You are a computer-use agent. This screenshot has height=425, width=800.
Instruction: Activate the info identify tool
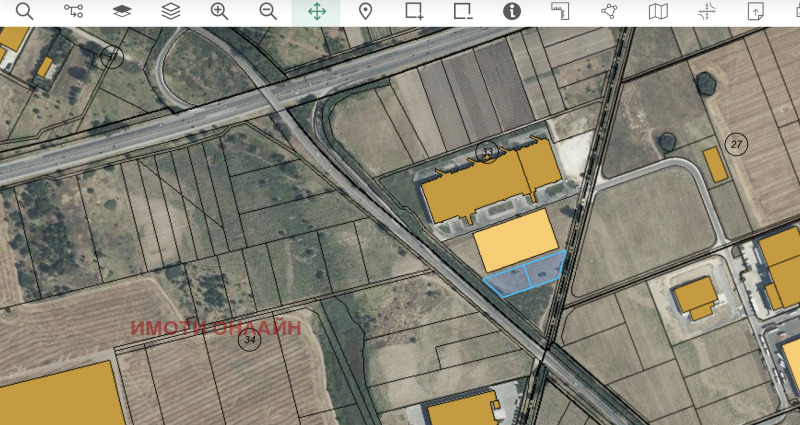click(x=512, y=11)
